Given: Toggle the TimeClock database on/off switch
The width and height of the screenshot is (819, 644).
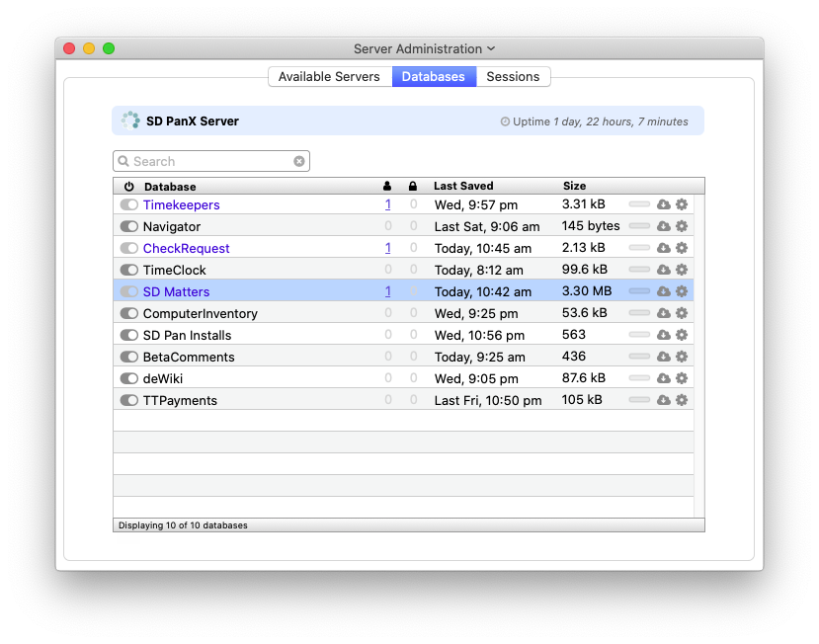Looking at the screenshot, I should 128,270.
